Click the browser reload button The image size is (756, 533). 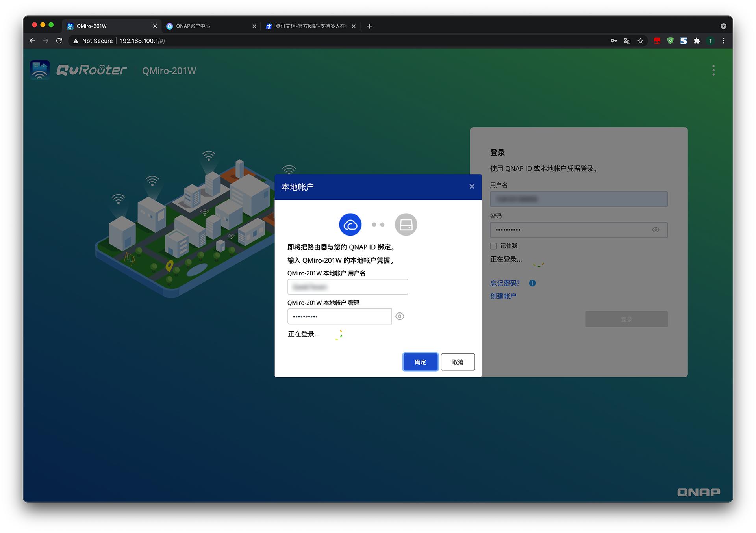point(59,41)
